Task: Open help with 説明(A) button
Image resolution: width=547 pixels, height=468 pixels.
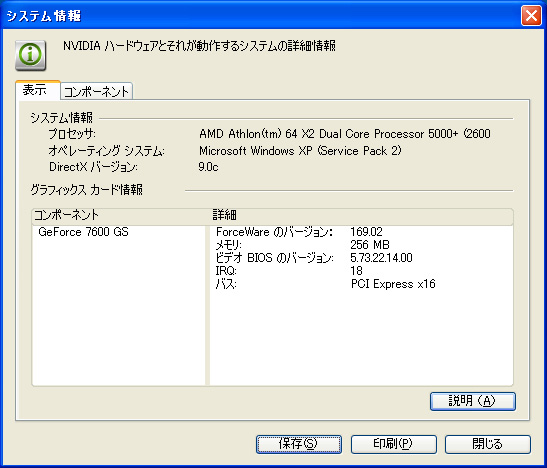Action: click(473, 401)
